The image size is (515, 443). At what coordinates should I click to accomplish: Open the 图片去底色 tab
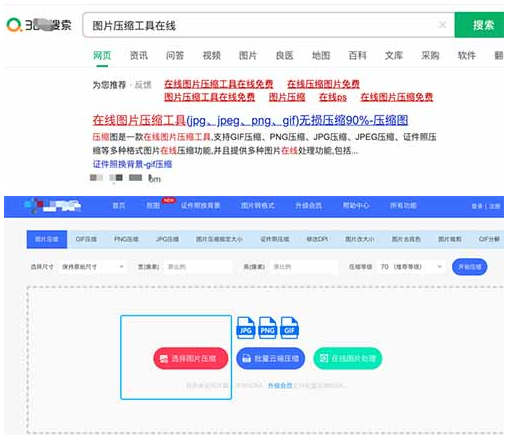point(406,239)
